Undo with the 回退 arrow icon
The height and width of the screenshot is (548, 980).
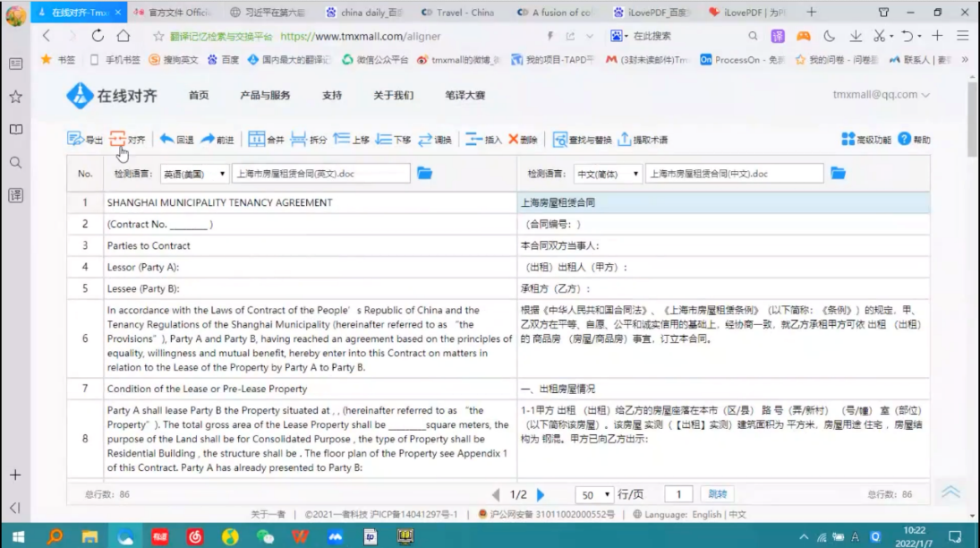pyautogui.click(x=166, y=140)
